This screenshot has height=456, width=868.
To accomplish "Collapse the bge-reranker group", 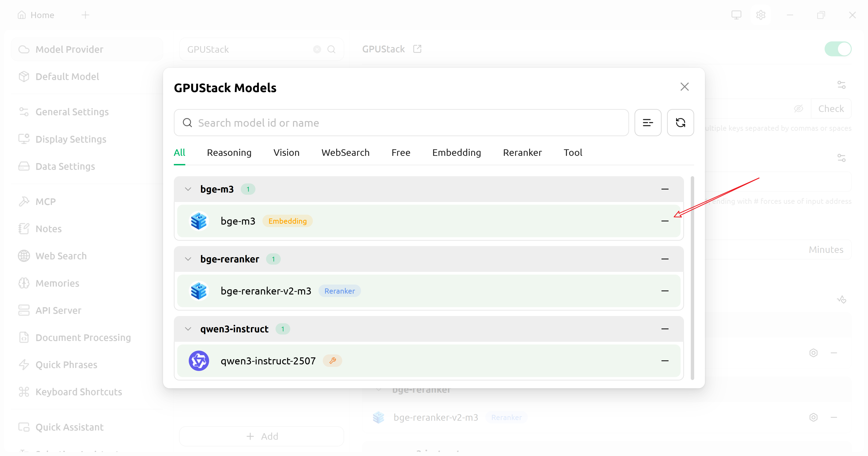I will (188, 259).
